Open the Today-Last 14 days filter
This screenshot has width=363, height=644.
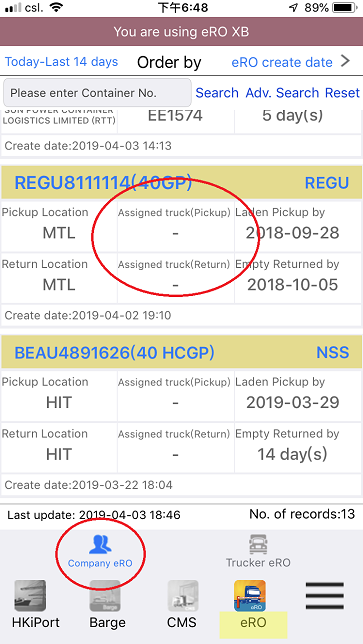point(61,62)
